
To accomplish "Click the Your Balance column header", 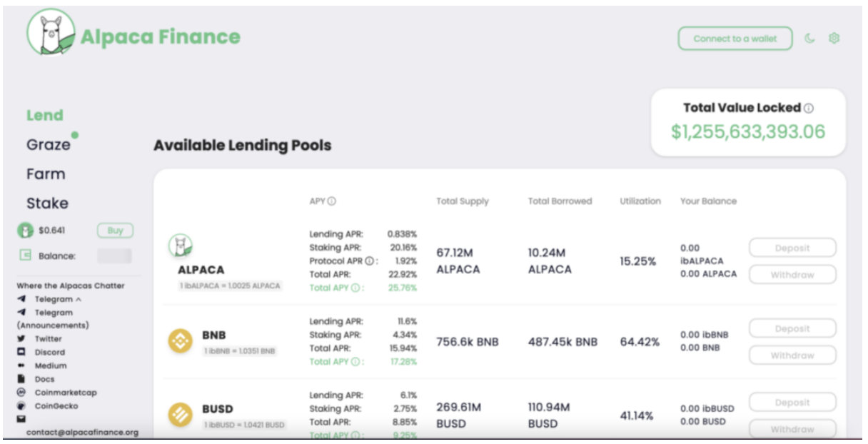I will (708, 201).
